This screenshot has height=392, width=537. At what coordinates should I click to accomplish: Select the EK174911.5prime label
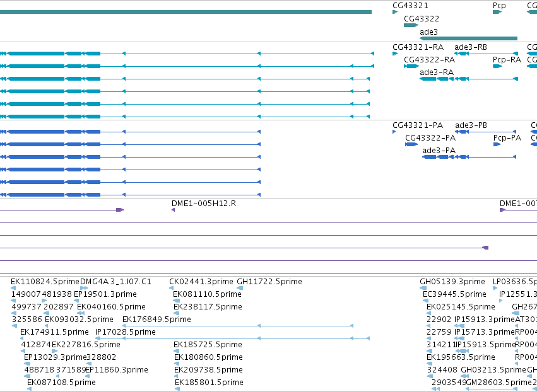pos(54,332)
